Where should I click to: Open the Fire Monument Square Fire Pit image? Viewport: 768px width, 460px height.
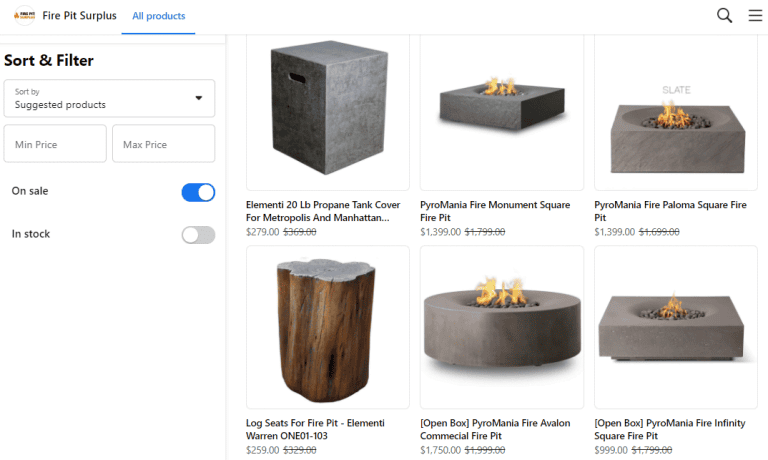tap(501, 112)
